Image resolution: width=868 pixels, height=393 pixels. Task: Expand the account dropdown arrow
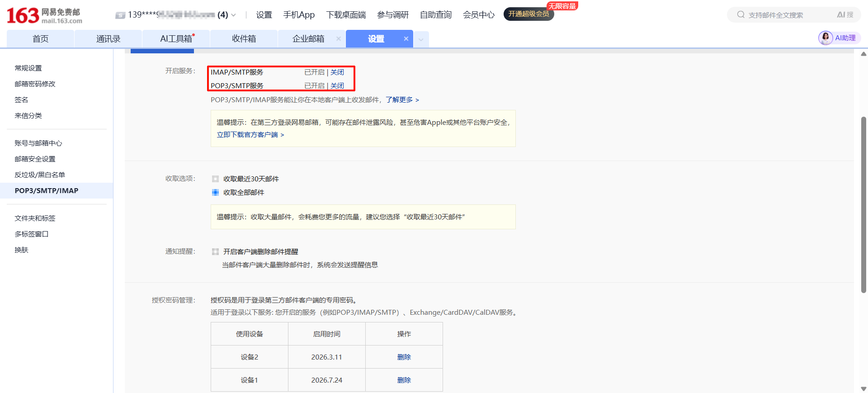coord(233,15)
